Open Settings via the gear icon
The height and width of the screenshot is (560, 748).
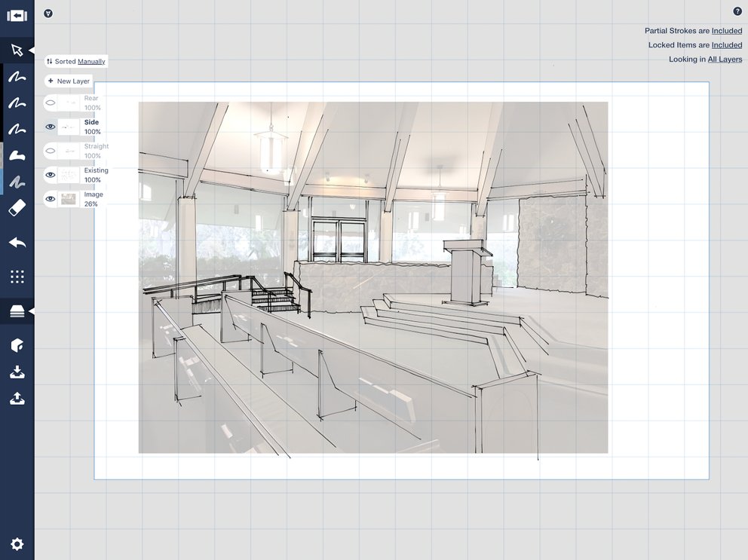(17, 544)
